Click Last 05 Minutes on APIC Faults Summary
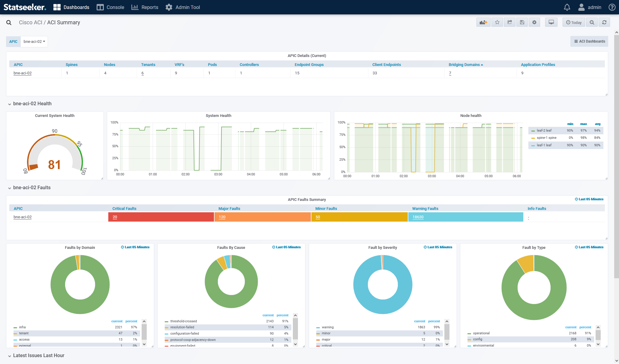 point(589,199)
